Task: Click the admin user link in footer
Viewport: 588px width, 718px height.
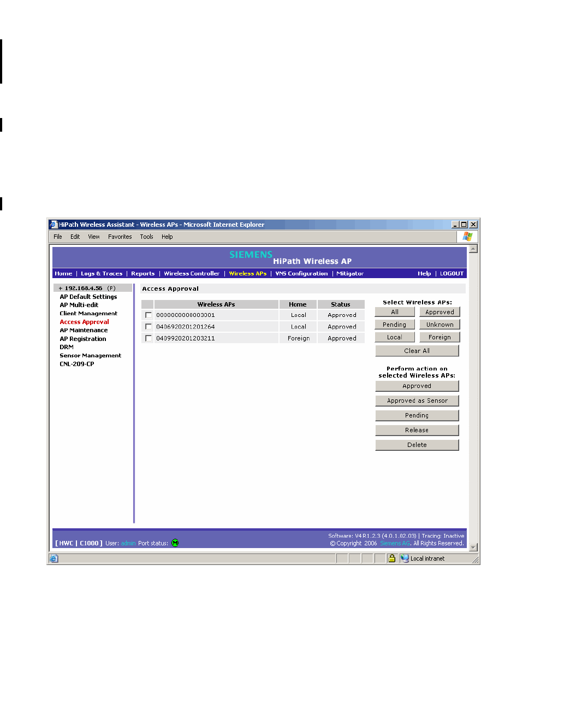Action: click(x=128, y=543)
